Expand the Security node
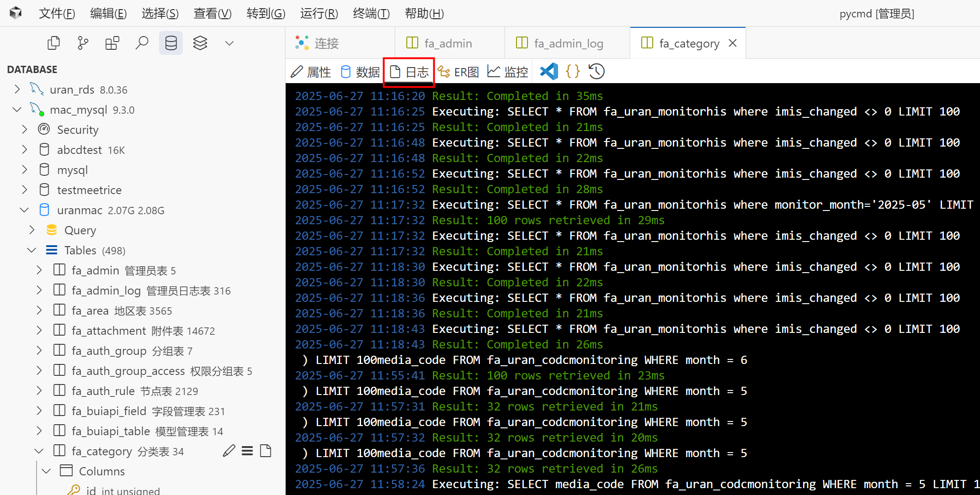 point(24,130)
